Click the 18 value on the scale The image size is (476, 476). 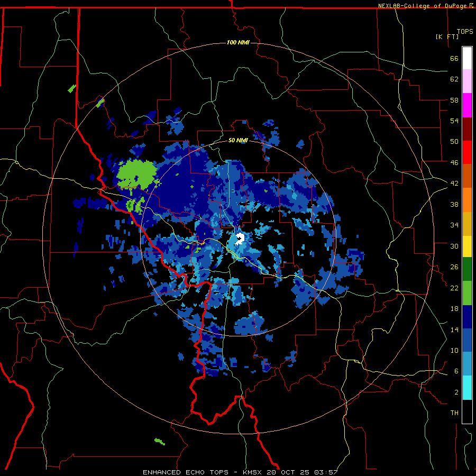click(x=454, y=309)
